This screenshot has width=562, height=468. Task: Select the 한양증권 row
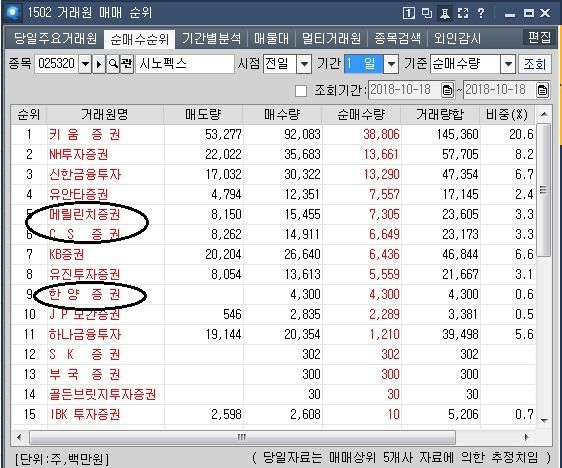pyautogui.click(x=273, y=295)
